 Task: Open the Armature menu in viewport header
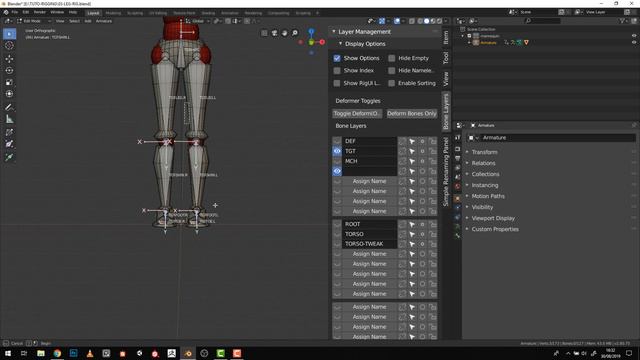104,21
